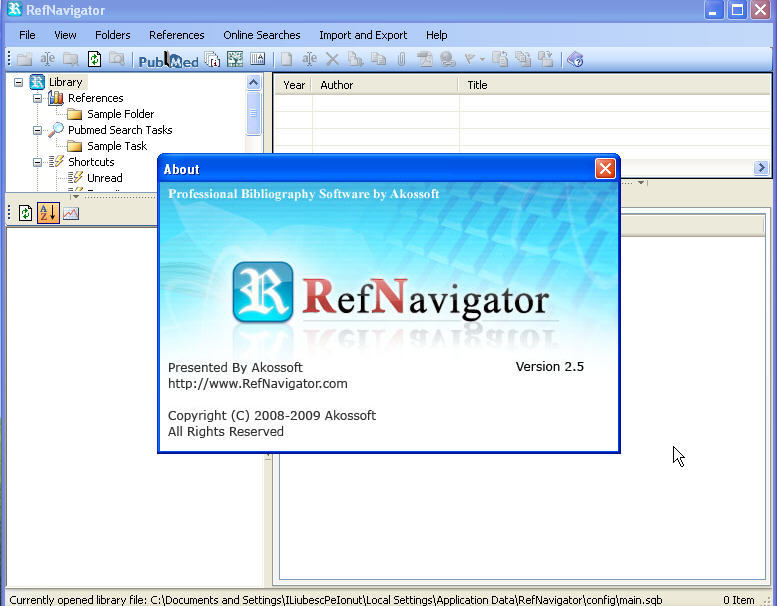Sort by the Year column header

click(x=294, y=85)
